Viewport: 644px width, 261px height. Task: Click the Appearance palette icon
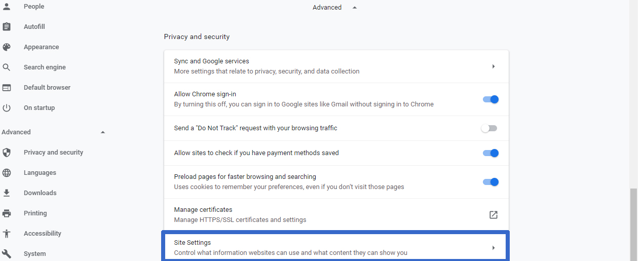point(7,47)
